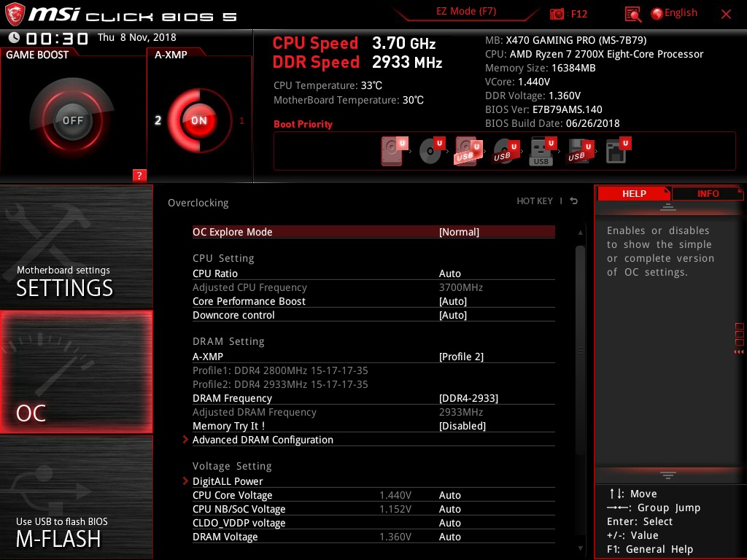Select USB floppy boot device icon
The width and height of the screenshot is (747, 560).
(x=580, y=151)
